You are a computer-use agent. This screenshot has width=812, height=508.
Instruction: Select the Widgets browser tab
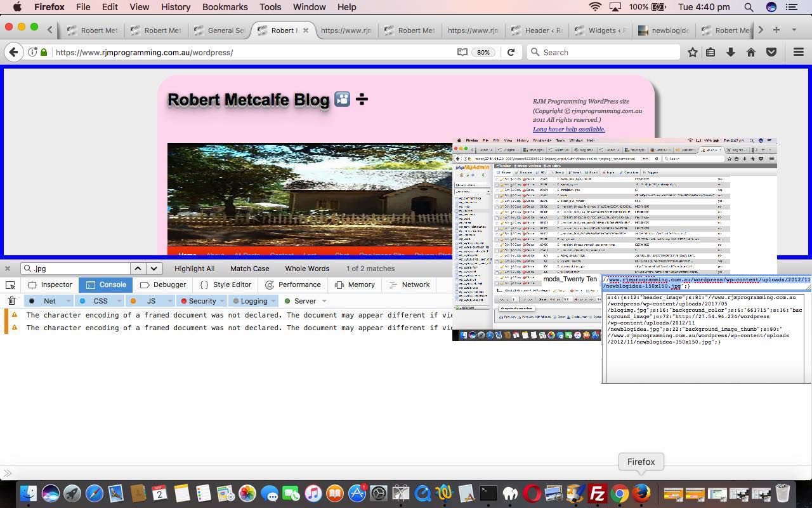coord(599,30)
